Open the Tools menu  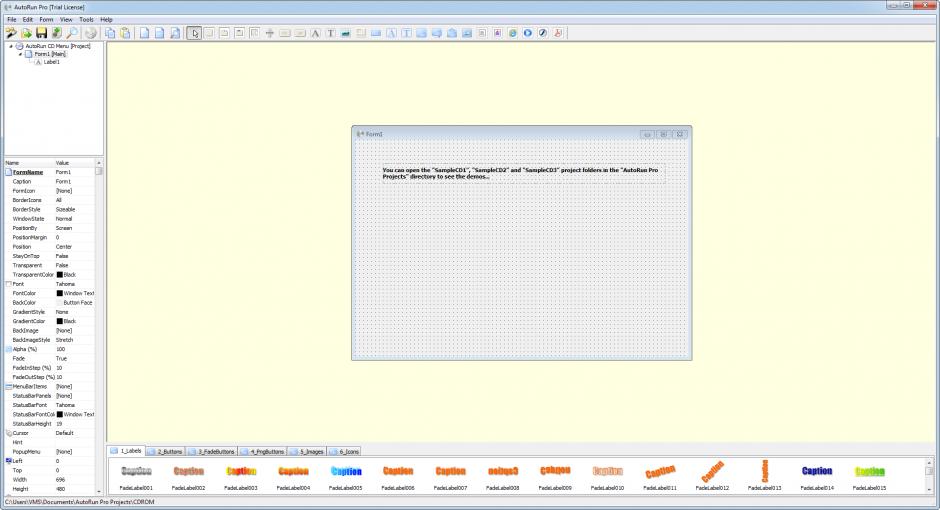[x=86, y=19]
